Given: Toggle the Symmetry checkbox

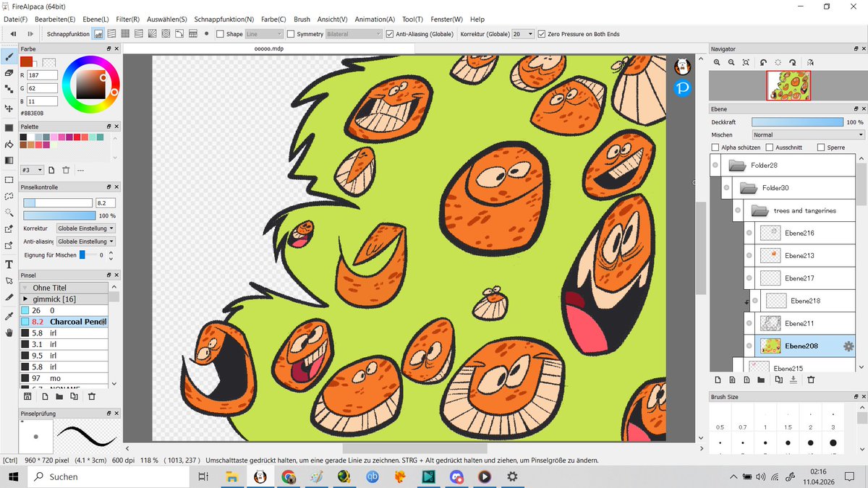Looking at the screenshot, I should tap(291, 34).
